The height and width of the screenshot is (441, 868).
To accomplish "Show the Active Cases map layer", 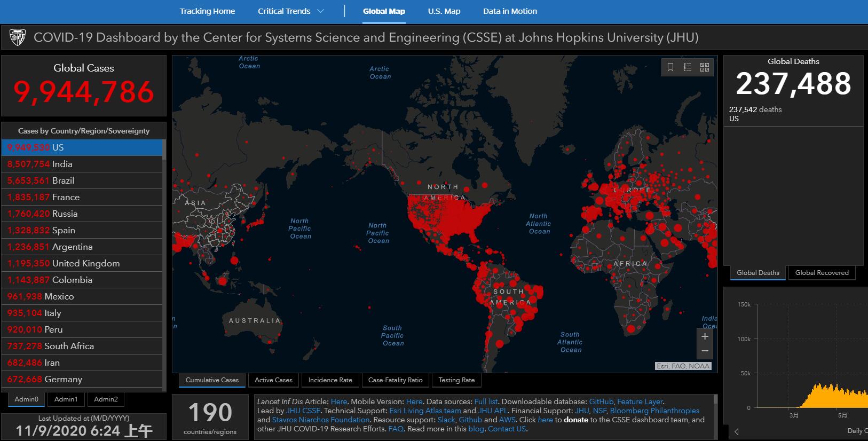I will coord(273,380).
